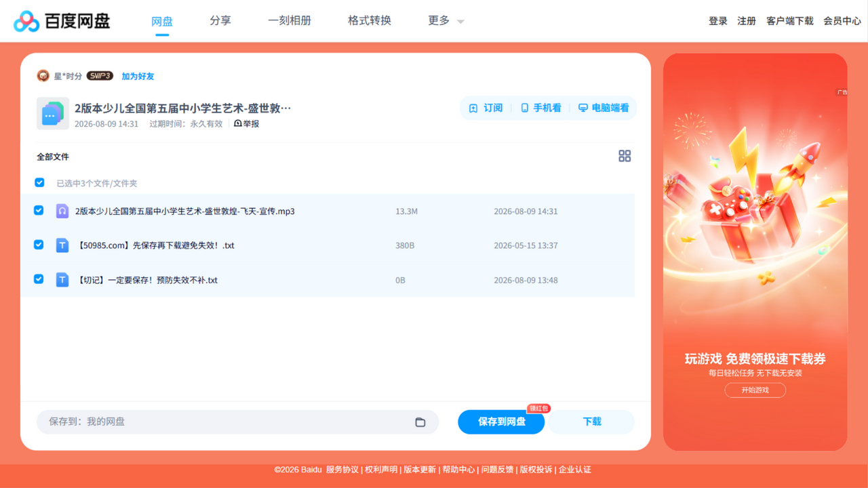
Task: Open the 网盘 tab
Action: [x=162, y=21]
